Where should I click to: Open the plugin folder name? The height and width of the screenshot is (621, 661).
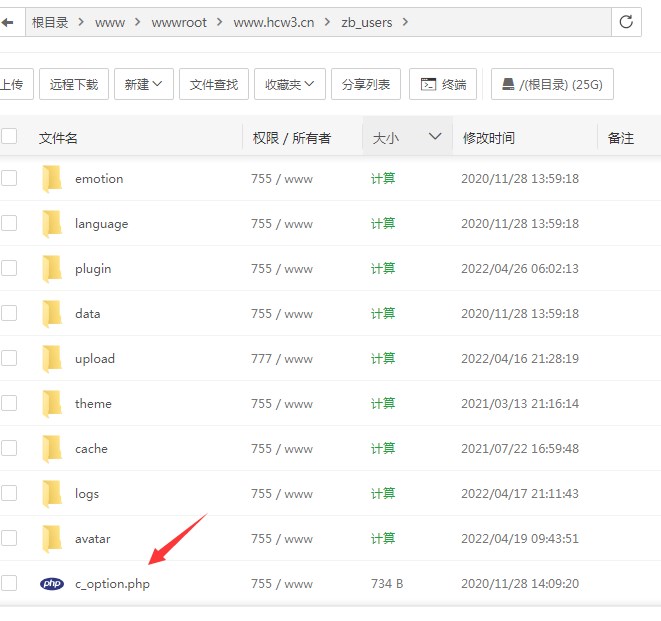point(93,269)
